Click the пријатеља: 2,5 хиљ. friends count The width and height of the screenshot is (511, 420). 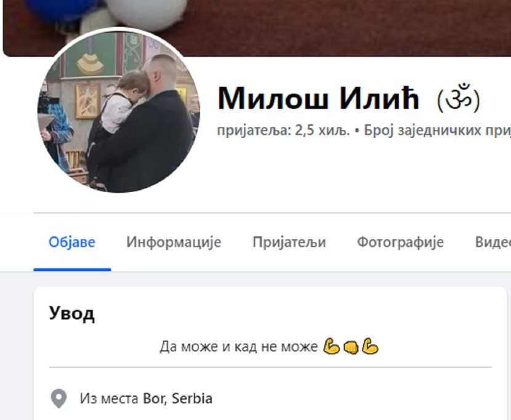(x=284, y=131)
